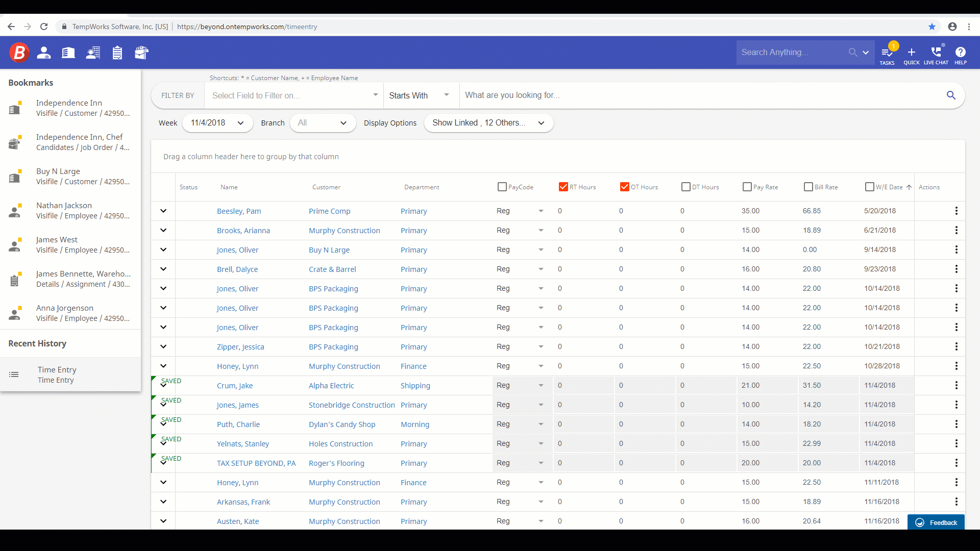This screenshot has height=551, width=980.
Task: Open the Customer building icon in navbar
Action: (x=68, y=53)
